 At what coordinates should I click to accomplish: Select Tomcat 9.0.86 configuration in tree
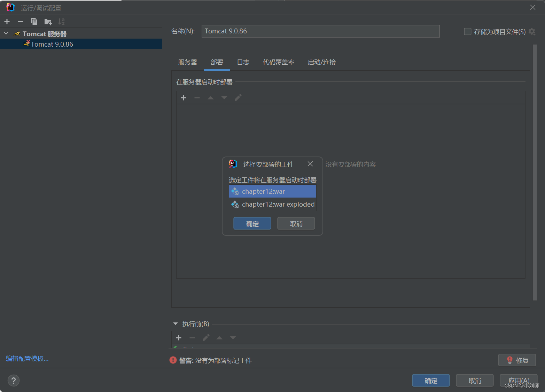tap(81, 44)
